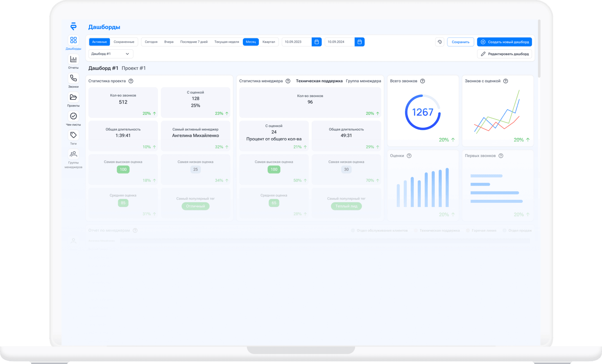Click the end date field 10.09.2024
Image resolution: width=602 pixels, height=364 pixels.
click(340, 42)
